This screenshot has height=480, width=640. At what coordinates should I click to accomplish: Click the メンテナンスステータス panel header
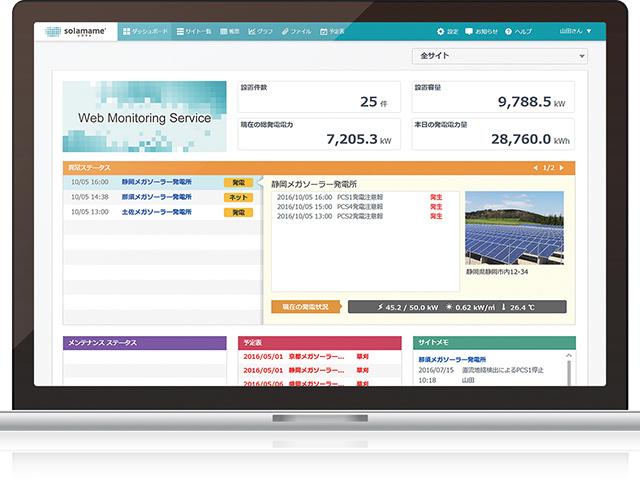[x=144, y=343]
